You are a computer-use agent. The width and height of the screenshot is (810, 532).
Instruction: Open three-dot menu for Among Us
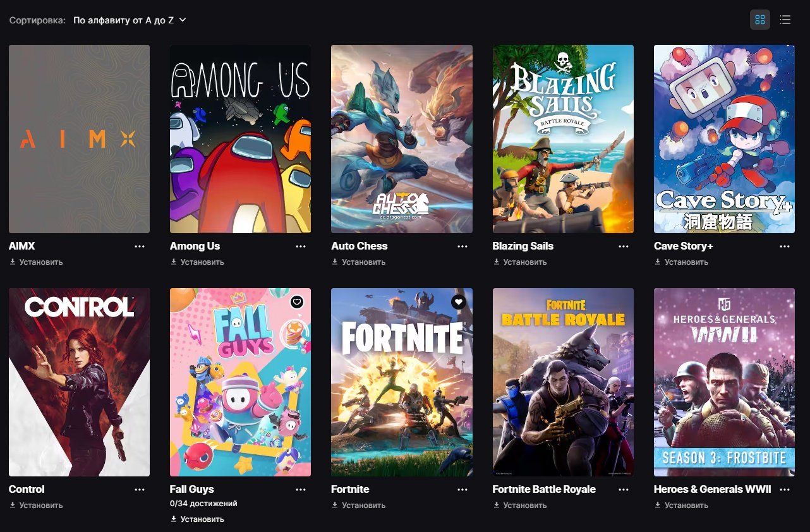tap(301, 246)
